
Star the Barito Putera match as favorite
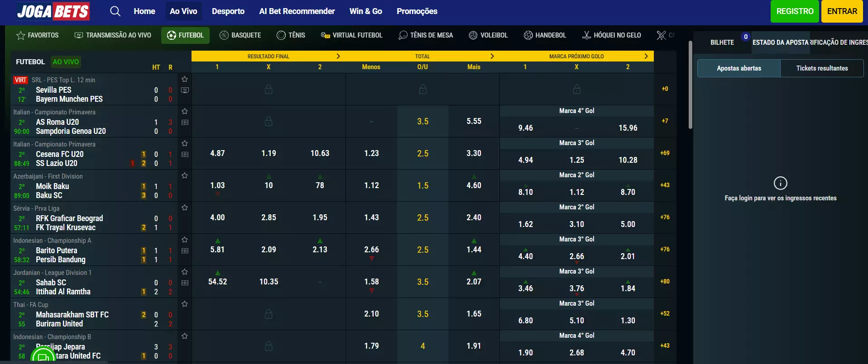pyautogui.click(x=185, y=240)
